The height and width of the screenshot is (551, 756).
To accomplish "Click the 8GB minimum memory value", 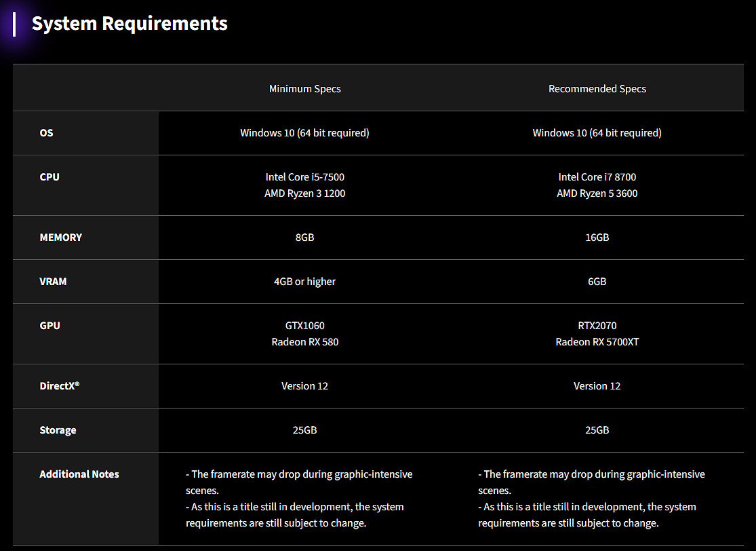I will 304,237.
